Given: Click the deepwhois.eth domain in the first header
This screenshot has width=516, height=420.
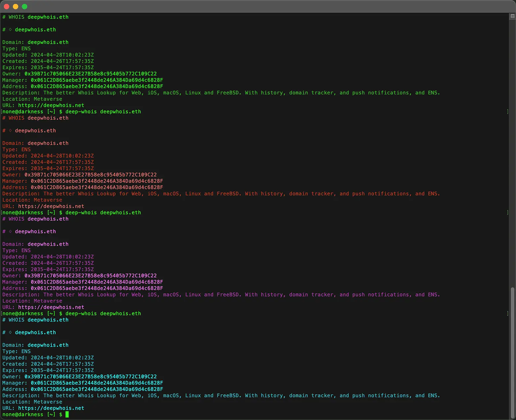Looking at the screenshot, I should coord(48,17).
